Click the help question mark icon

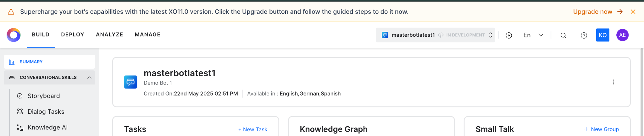[584, 35]
